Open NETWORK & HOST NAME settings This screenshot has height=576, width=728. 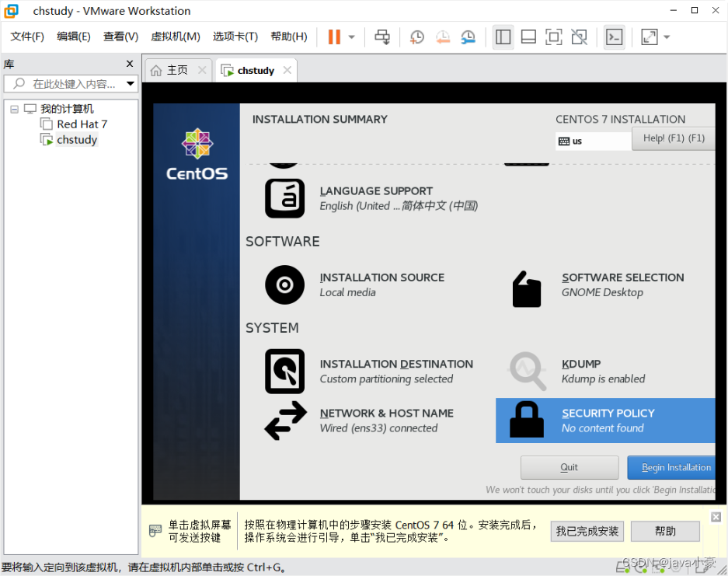pyautogui.click(x=386, y=413)
